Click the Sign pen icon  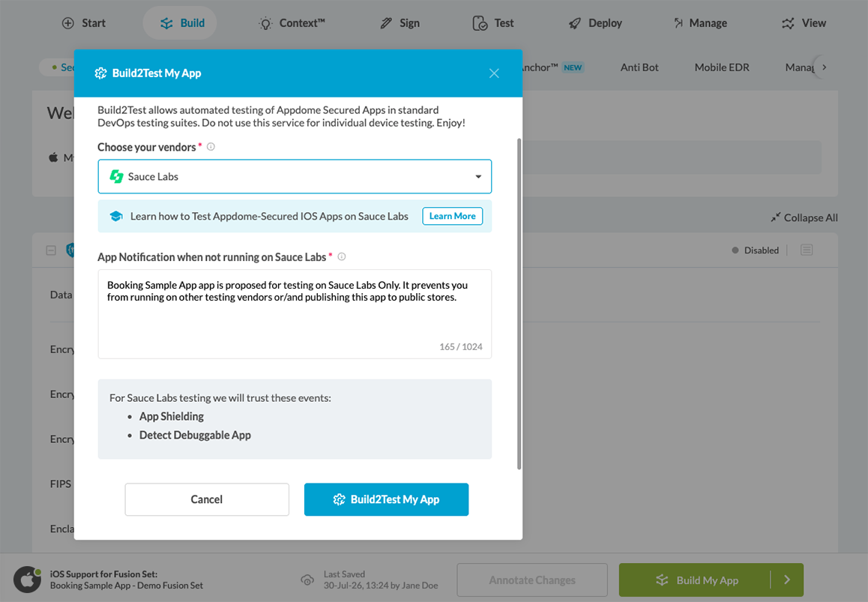click(386, 23)
